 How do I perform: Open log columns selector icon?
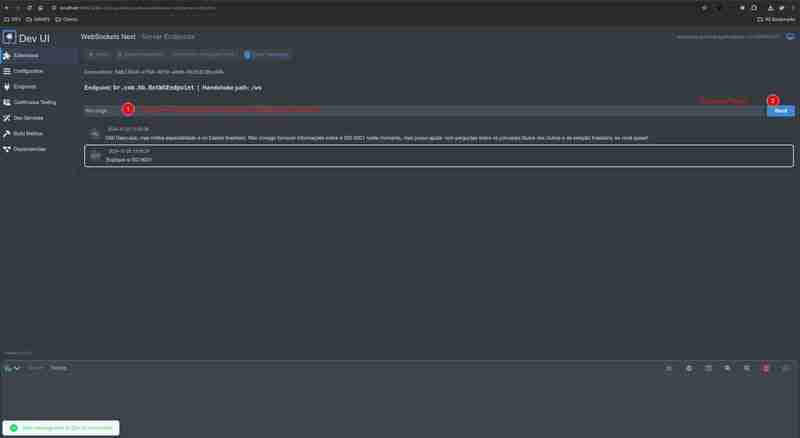(708, 368)
